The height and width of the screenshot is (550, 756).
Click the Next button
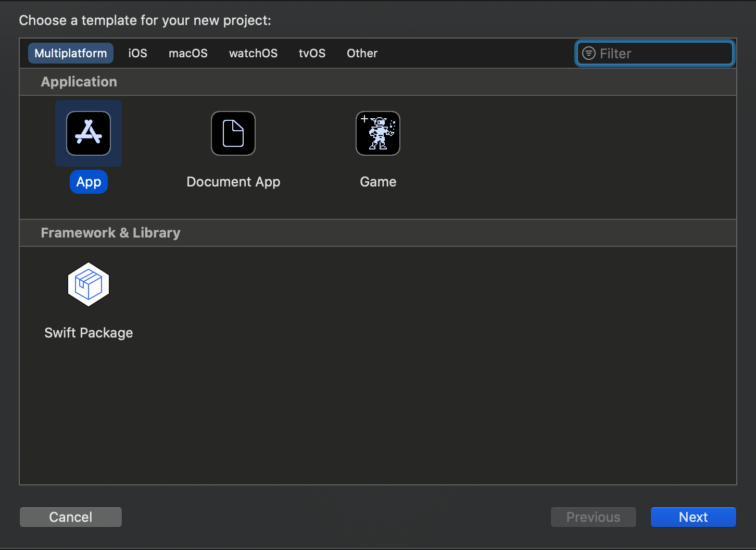point(694,517)
